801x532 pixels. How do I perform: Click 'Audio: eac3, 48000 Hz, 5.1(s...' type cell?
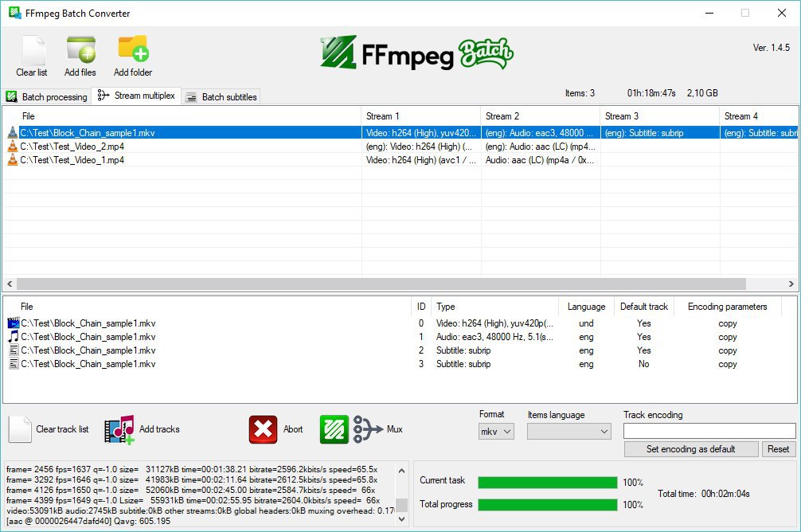(x=494, y=337)
